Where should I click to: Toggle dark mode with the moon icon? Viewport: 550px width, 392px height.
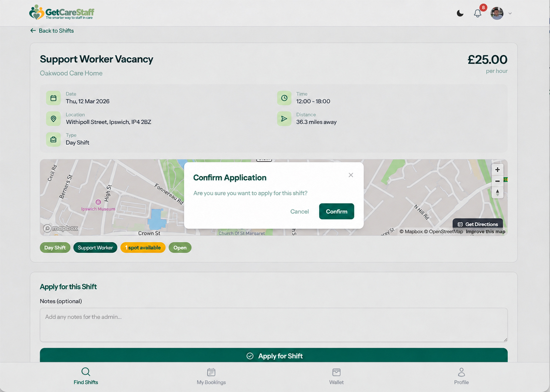(460, 13)
